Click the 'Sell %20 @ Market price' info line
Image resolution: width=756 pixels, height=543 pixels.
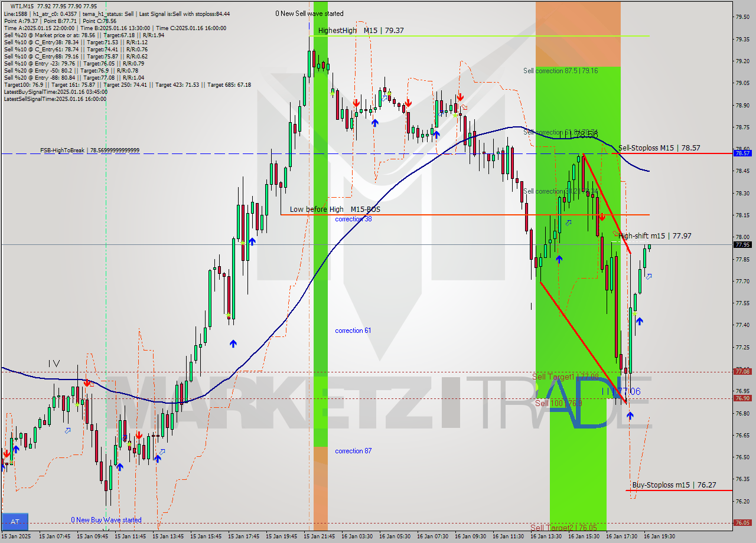pos(84,35)
